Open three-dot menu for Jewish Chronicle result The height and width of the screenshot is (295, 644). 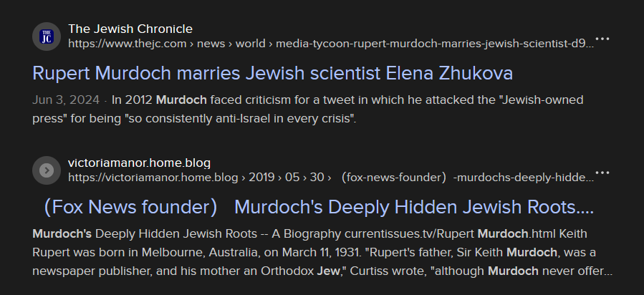tap(602, 39)
